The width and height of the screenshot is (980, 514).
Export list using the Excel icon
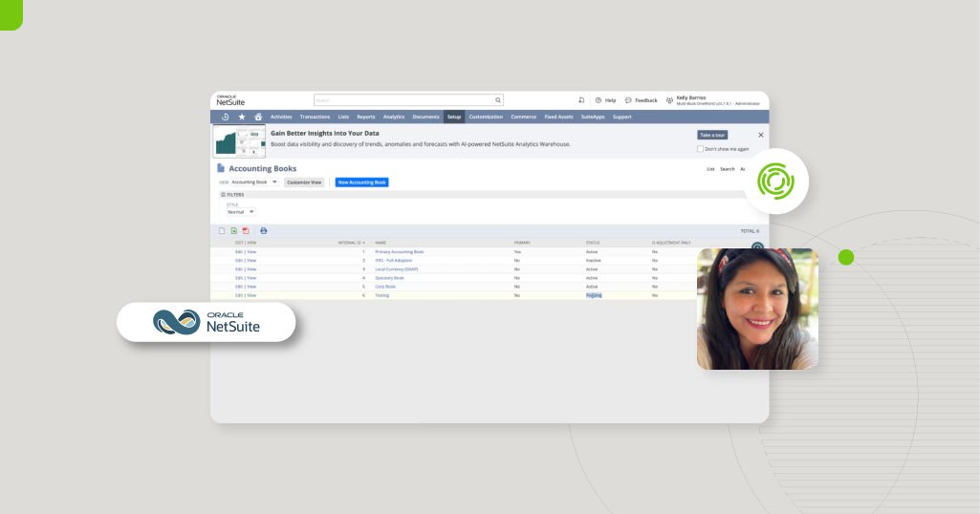click(234, 230)
